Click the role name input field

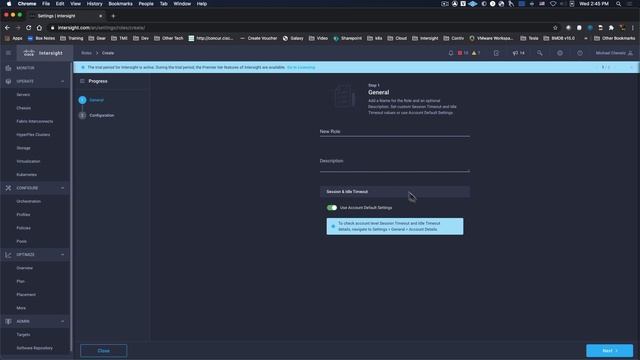[x=395, y=132]
